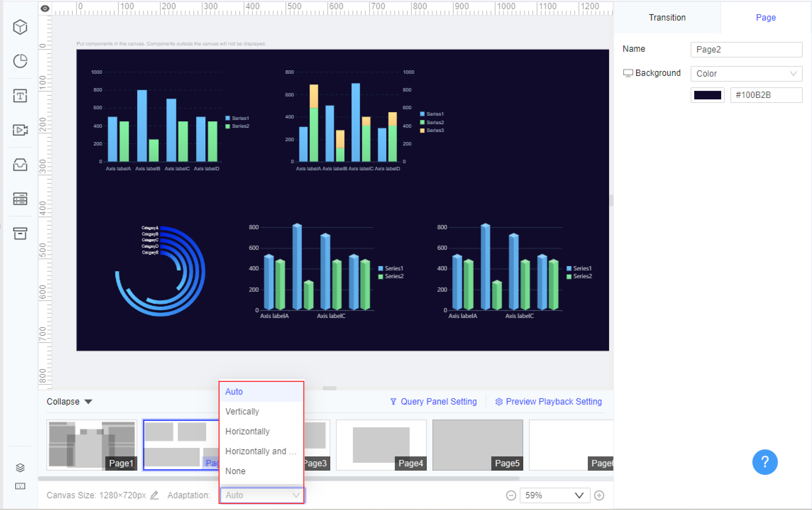
Task: Switch to the Transition tab
Action: (x=667, y=17)
